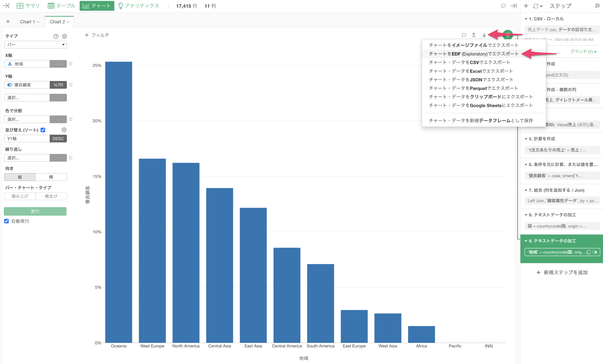Choose export chart data as Parquet

(484, 88)
